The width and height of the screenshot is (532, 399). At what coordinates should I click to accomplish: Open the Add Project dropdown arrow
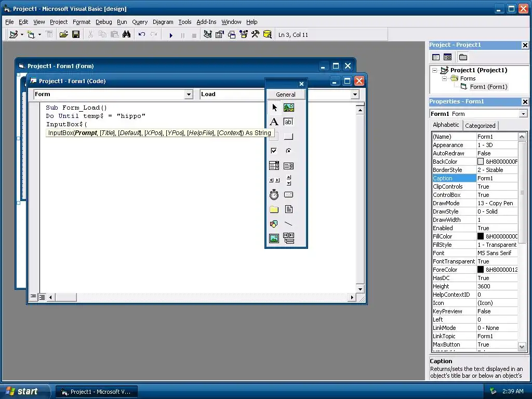pos(22,34)
